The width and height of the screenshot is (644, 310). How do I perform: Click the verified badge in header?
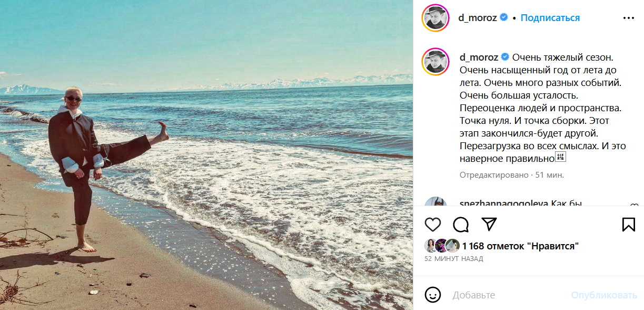point(504,18)
